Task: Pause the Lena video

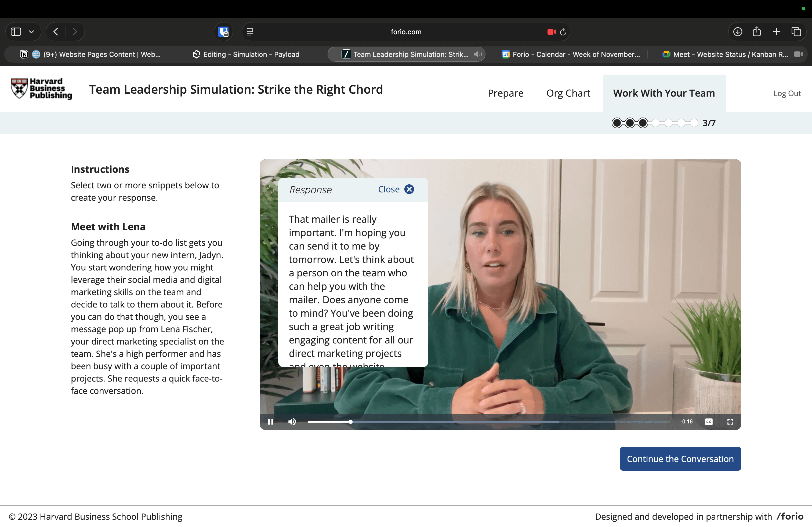Action: click(271, 422)
